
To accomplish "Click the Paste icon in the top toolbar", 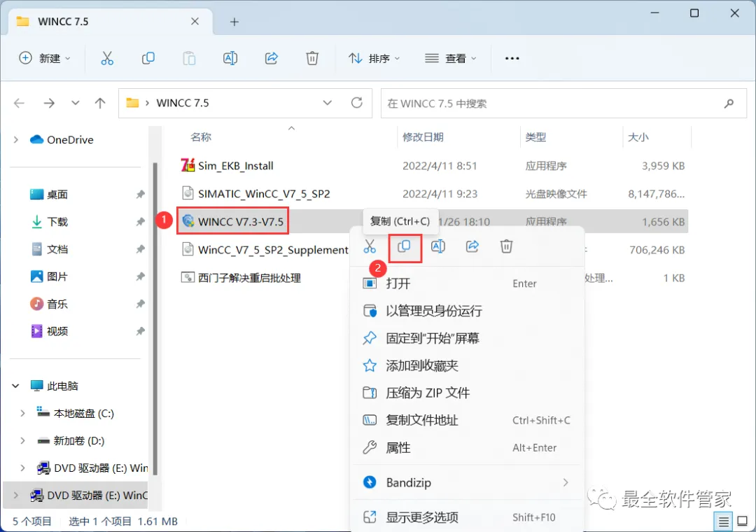I will pos(189,58).
